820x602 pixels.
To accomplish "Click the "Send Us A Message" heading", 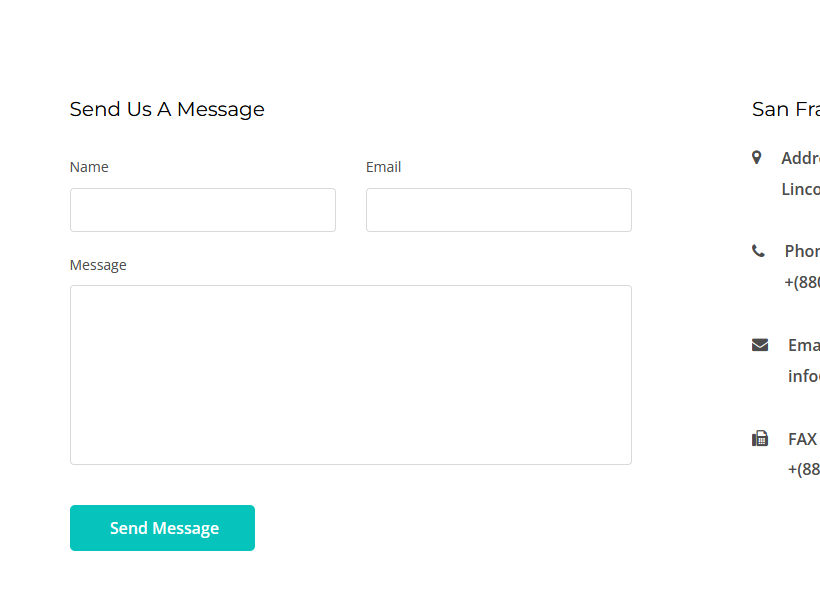I will click(167, 109).
